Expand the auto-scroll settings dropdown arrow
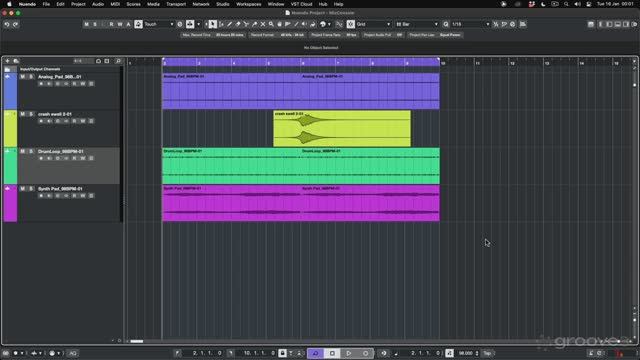 [x=199, y=24]
